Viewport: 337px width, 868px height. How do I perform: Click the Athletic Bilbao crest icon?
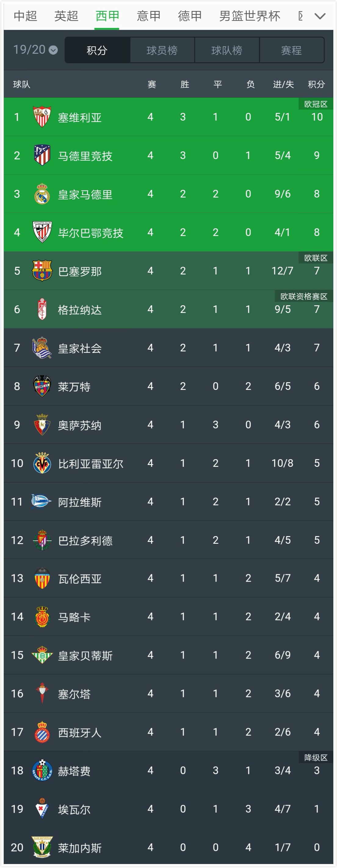point(42,232)
